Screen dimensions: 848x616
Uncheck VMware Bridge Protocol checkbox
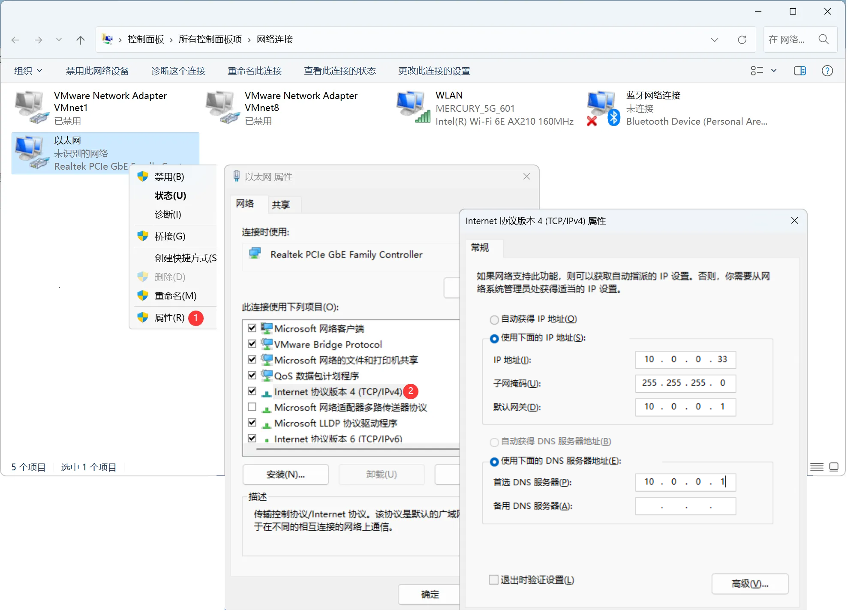coord(252,344)
